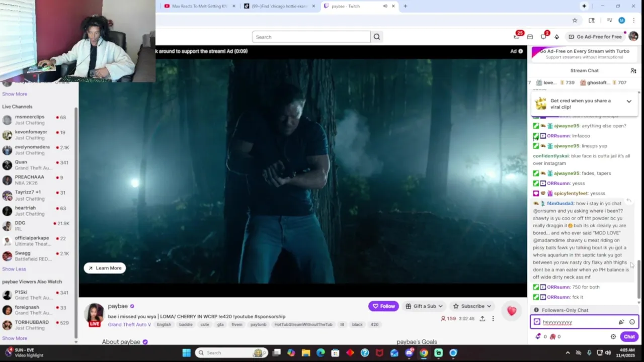644x362 pixels.
Task: Open Bits cheer icon in chat box
Action: pyautogui.click(x=621, y=322)
